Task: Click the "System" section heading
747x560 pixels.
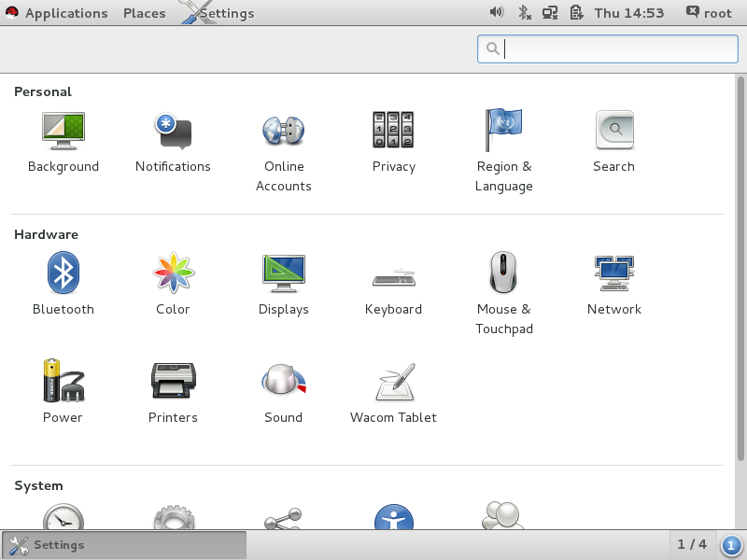Action: (38, 485)
